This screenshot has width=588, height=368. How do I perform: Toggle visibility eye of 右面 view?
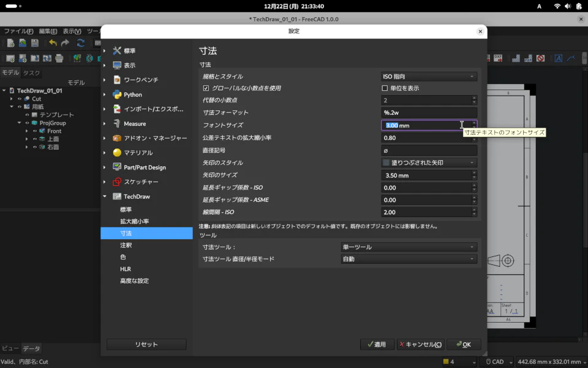point(34,147)
